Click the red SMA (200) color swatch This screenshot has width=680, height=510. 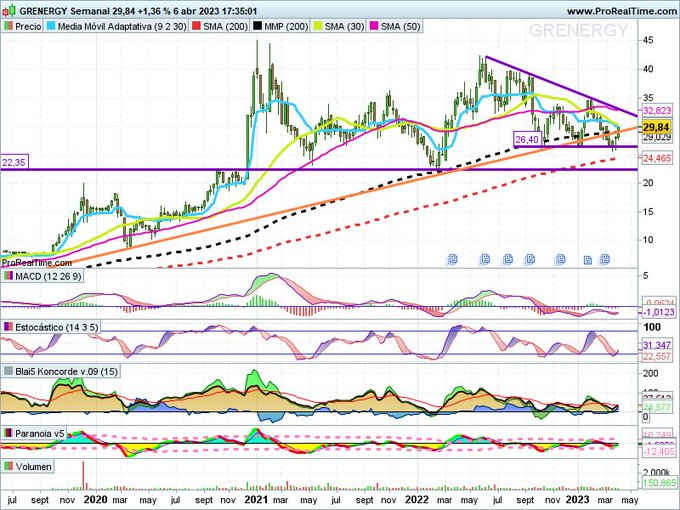pyautogui.click(x=196, y=26)
